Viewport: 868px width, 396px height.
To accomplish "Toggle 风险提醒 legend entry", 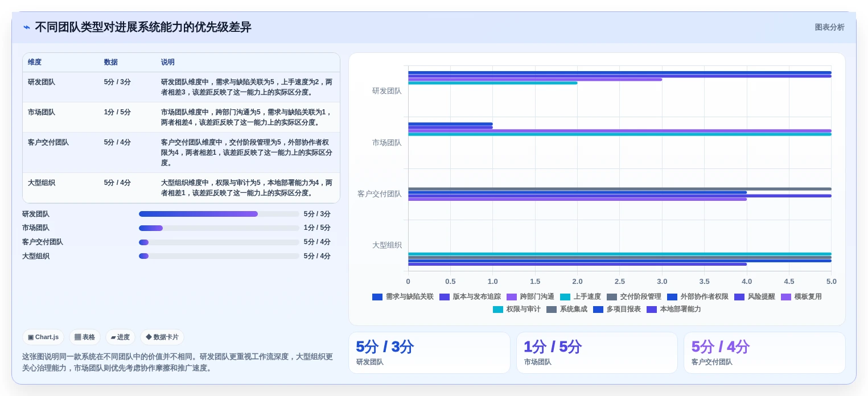I will pyautogui.click(x=754, y=296).
